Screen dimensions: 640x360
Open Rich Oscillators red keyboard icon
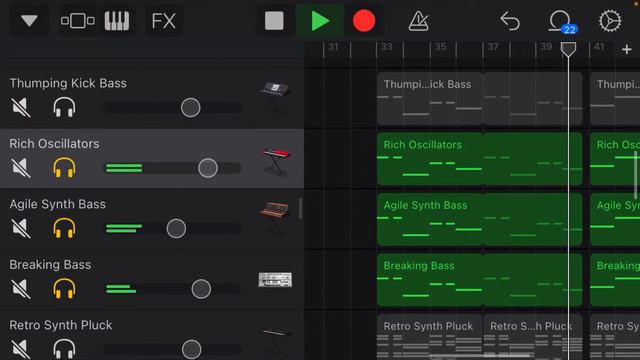(275, 161)
